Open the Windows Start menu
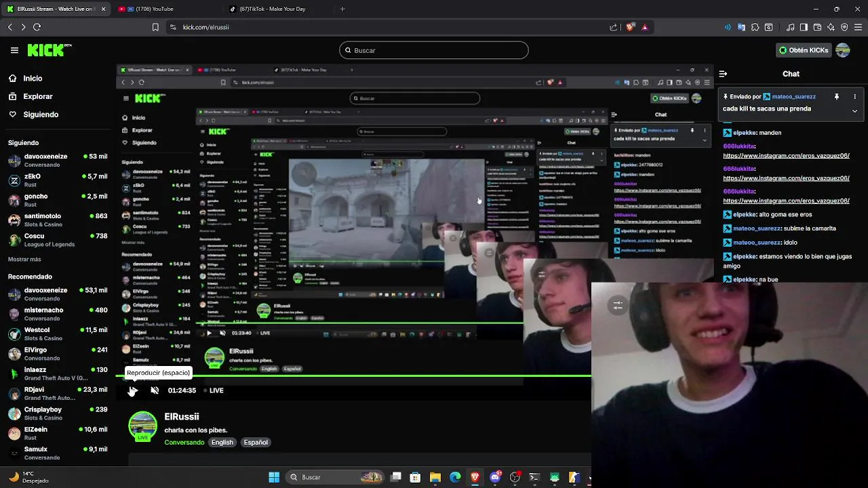Image resolution: width=868 pixels, height=488 pixels. [x=274, y=477]
